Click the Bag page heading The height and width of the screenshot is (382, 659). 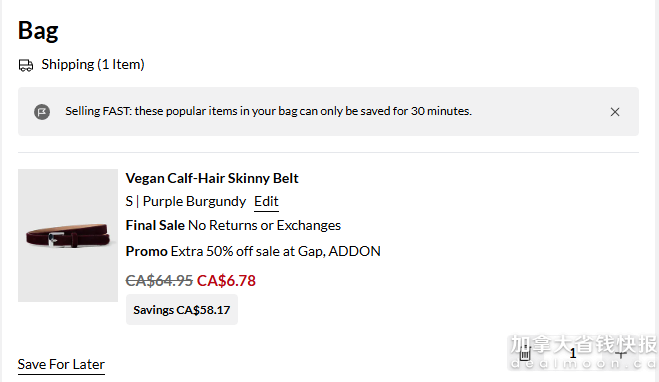(38, 31)
